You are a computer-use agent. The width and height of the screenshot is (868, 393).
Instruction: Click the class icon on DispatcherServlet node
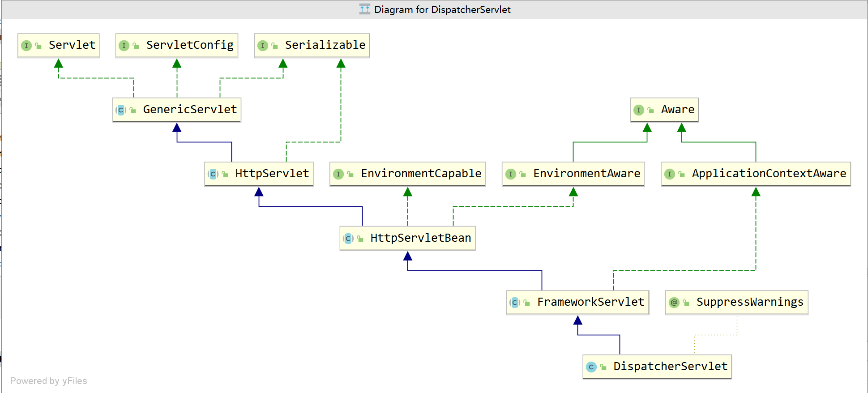pos(591,367)
